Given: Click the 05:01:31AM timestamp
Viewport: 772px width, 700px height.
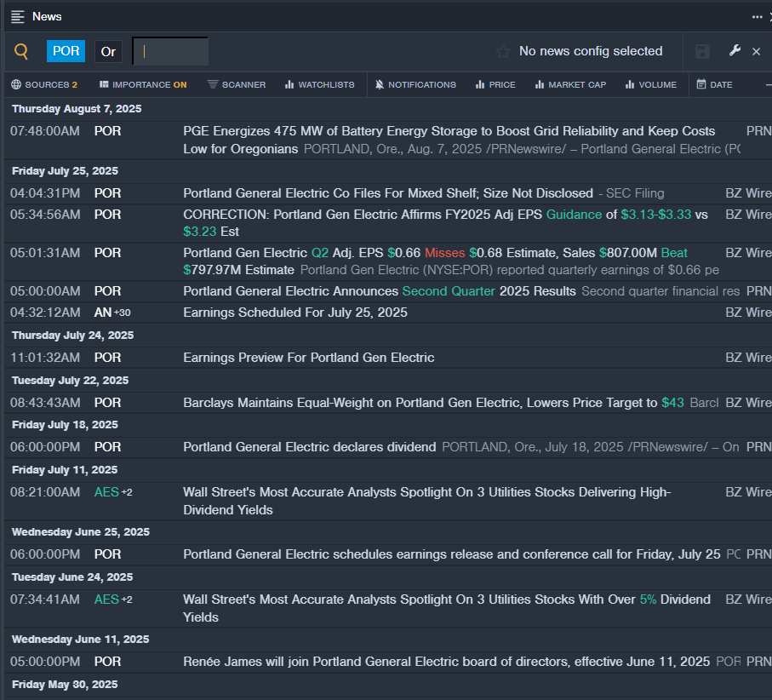Looking at the screenshot, I should point(45,253).
